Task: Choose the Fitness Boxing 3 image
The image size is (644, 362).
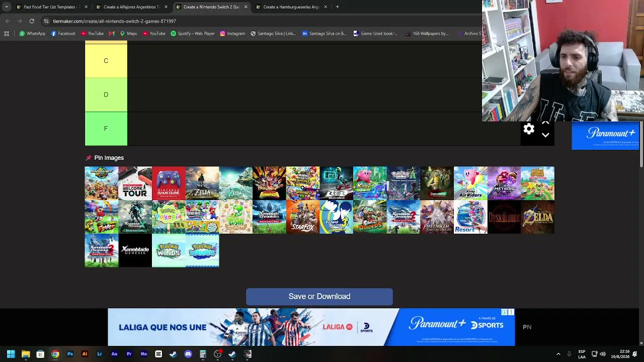Action: [x=337, y=217]
